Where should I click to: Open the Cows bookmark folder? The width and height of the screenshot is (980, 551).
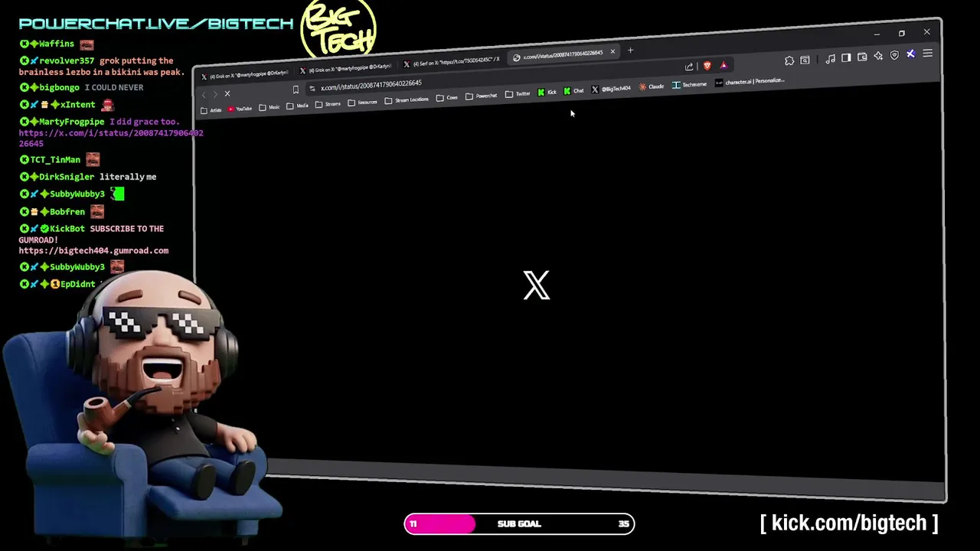coord(446,98)
